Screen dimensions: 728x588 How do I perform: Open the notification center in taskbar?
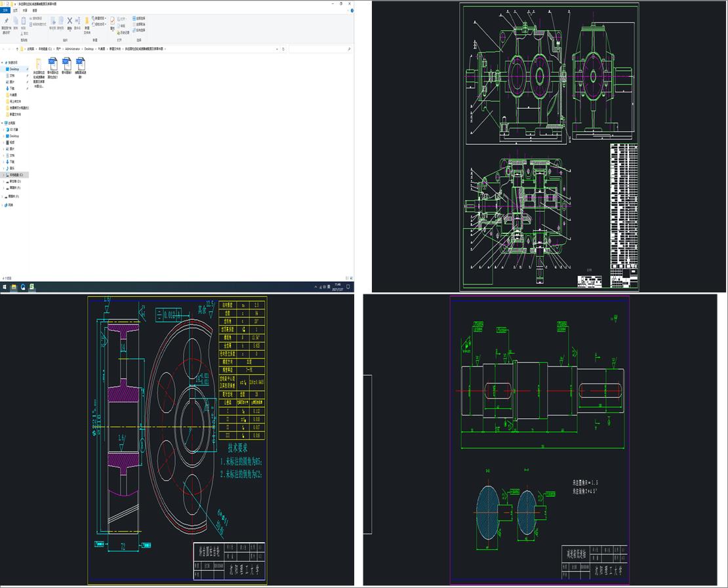tap(348, 286)
